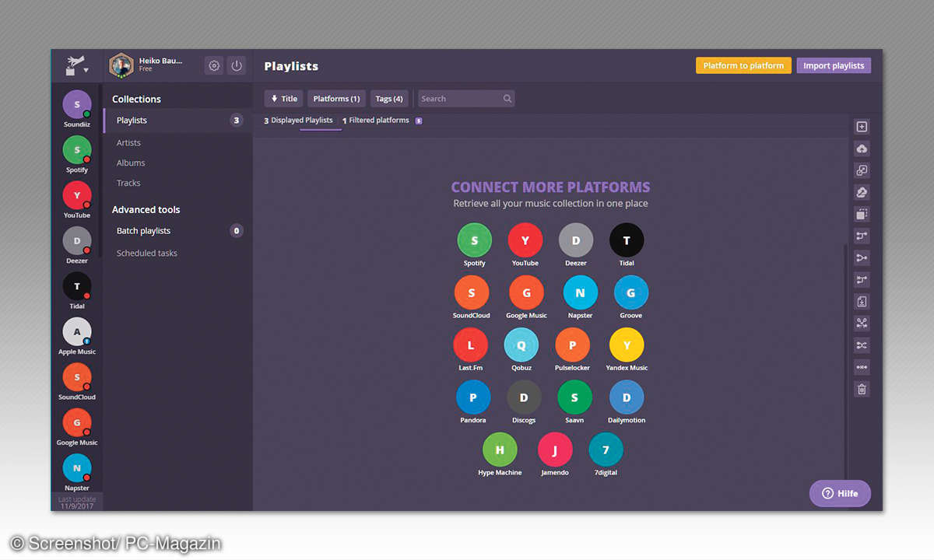
Task: Change sort order with the Title button
Action: pos(284,99)
